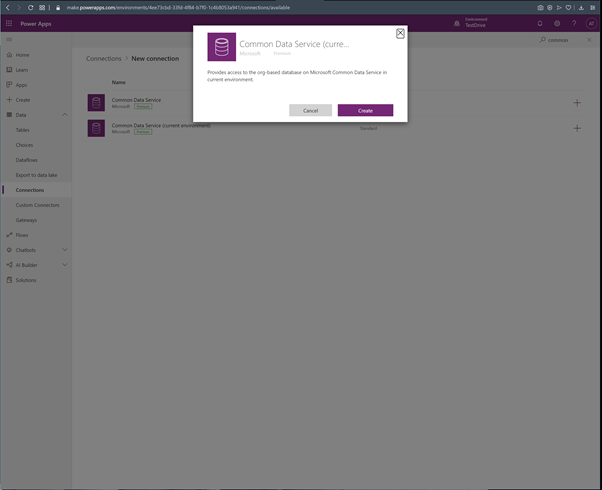
Task: Select Custom Connectors in sidebar
Action: click(37, 205)
